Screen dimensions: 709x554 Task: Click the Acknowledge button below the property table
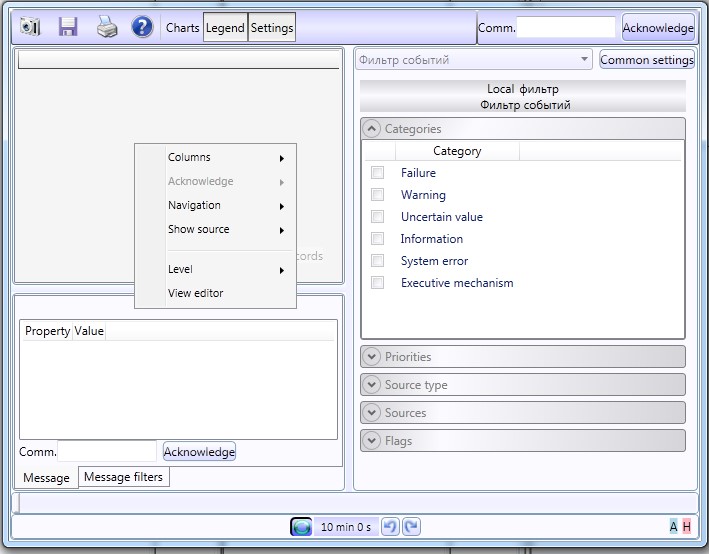[199, 451]
